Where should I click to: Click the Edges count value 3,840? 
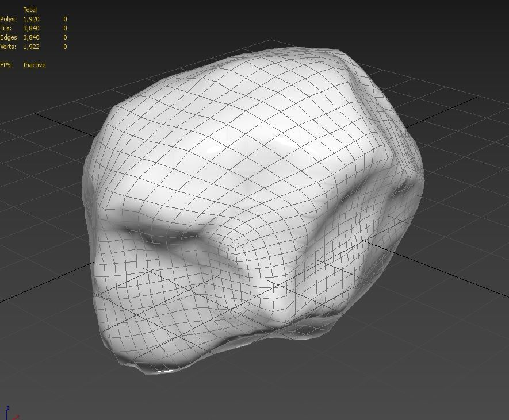[31, 37]
